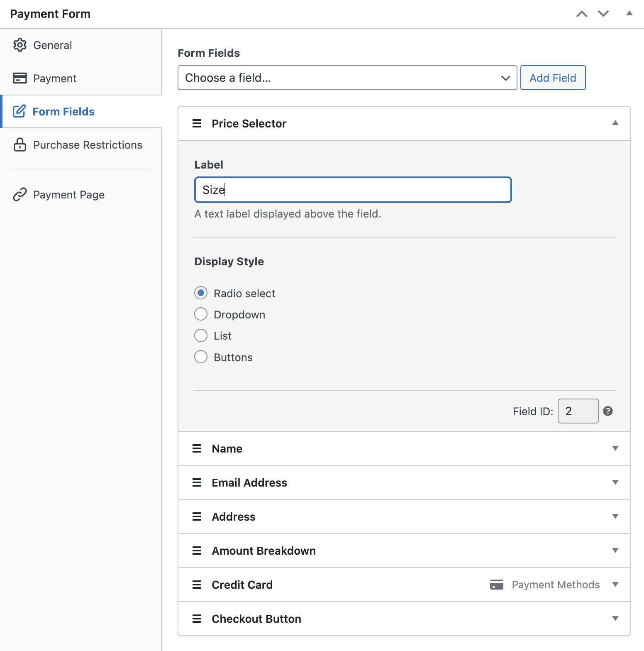Click the move-down chevron in Payment Form header
Screen dimensions: 644x651
(x=603, y=14)
